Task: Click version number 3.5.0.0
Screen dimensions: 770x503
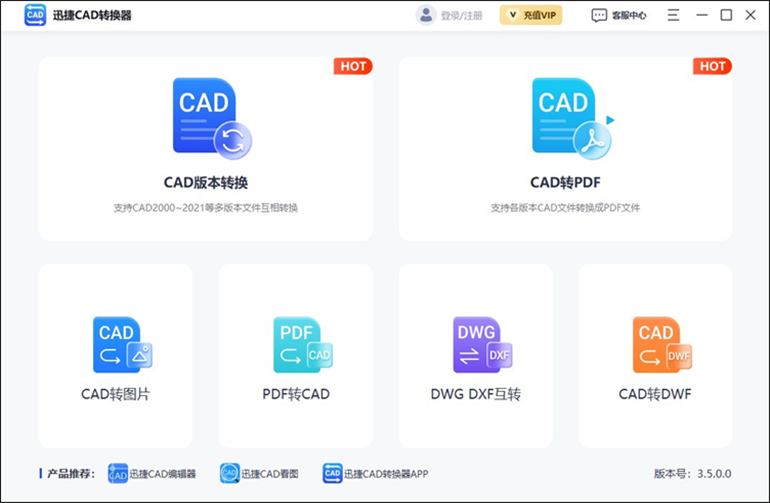Action: [x=715, y=474]
